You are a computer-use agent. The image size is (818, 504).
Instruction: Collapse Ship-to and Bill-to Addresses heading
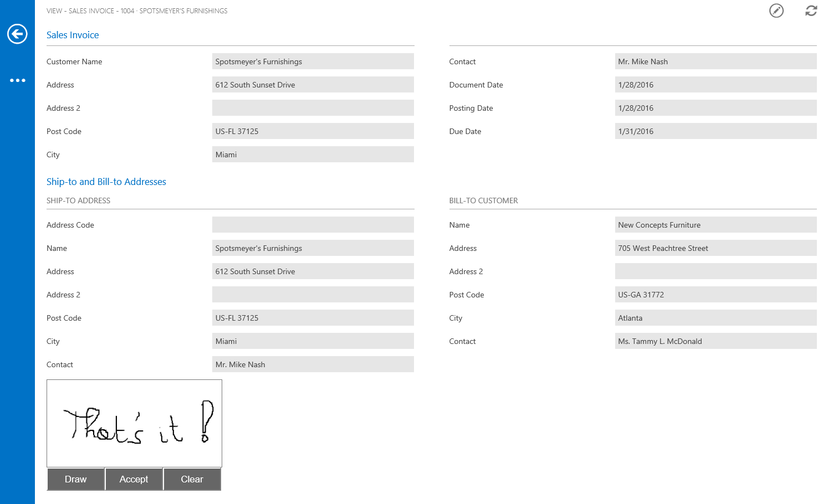(106, 182)
